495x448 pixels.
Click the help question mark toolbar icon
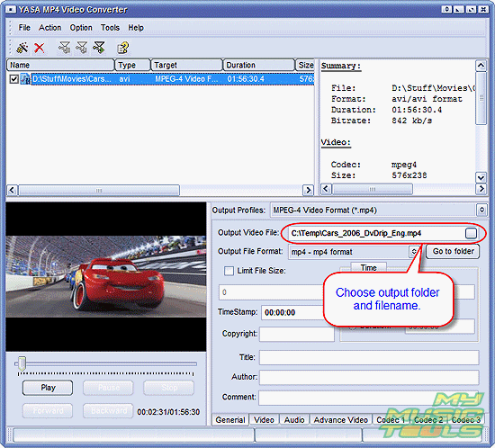click(x=122, y=48)
